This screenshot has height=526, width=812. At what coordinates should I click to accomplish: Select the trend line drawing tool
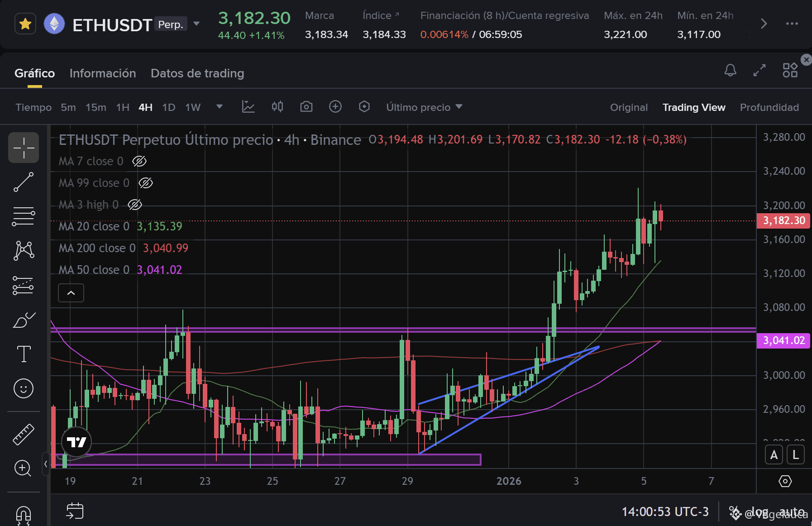click(24, 182)
